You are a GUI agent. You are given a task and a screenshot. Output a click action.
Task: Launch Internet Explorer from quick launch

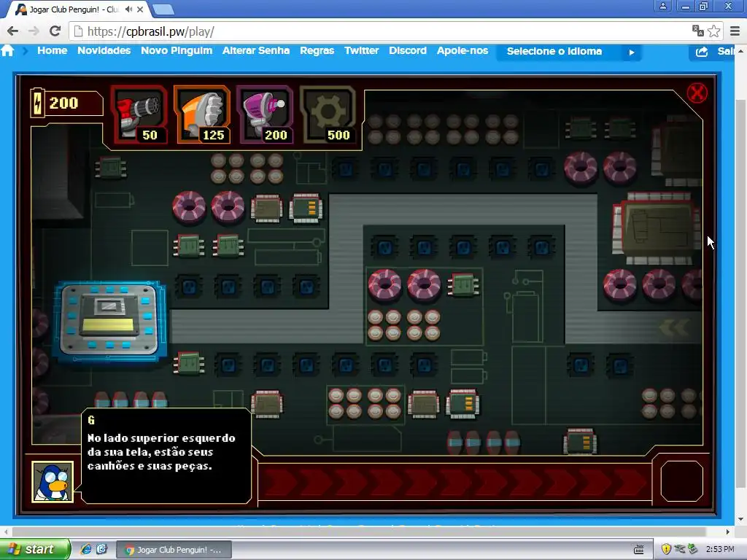(86, 550)
